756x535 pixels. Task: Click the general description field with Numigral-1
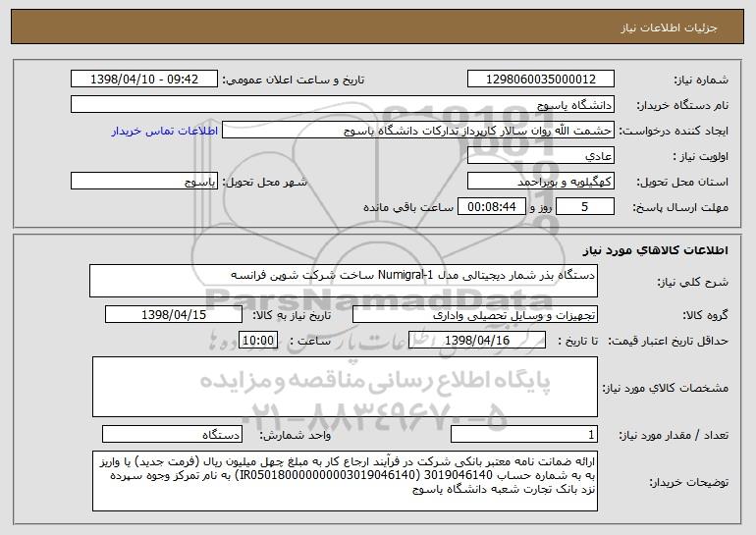coord(344,281)
